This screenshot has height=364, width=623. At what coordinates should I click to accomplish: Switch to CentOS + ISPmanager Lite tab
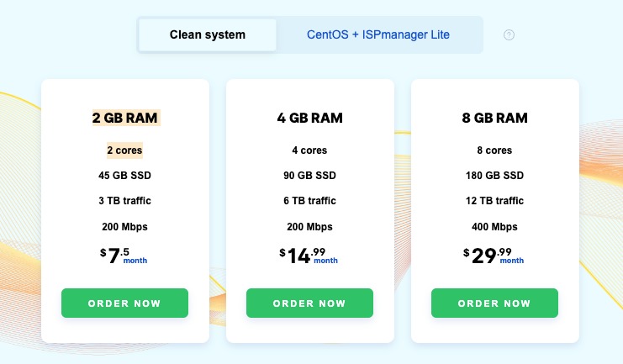click(x=378, y=35)
